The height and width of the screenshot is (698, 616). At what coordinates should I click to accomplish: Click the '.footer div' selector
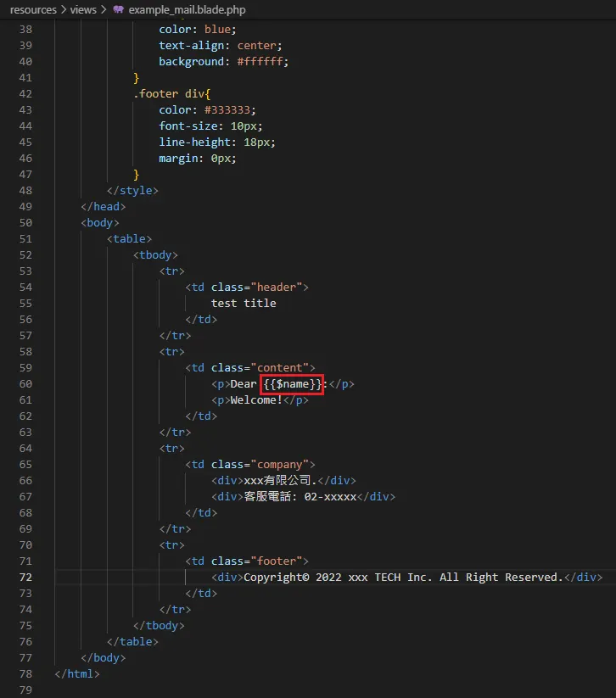pos(169,94)
